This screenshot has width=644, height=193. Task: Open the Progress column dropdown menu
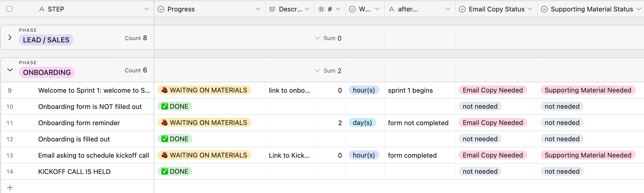coord(258,9)
